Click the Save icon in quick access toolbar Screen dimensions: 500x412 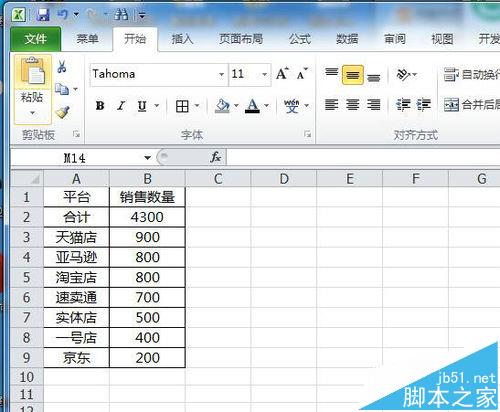[x=43, y=15]
